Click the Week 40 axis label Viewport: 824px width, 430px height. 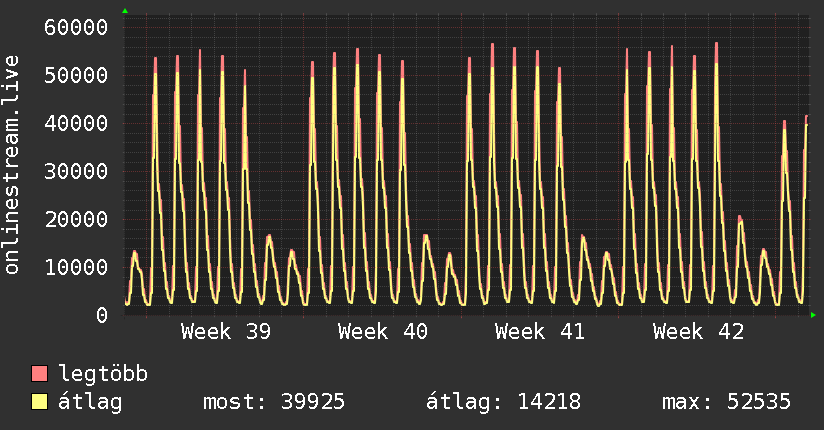point(383,332)
